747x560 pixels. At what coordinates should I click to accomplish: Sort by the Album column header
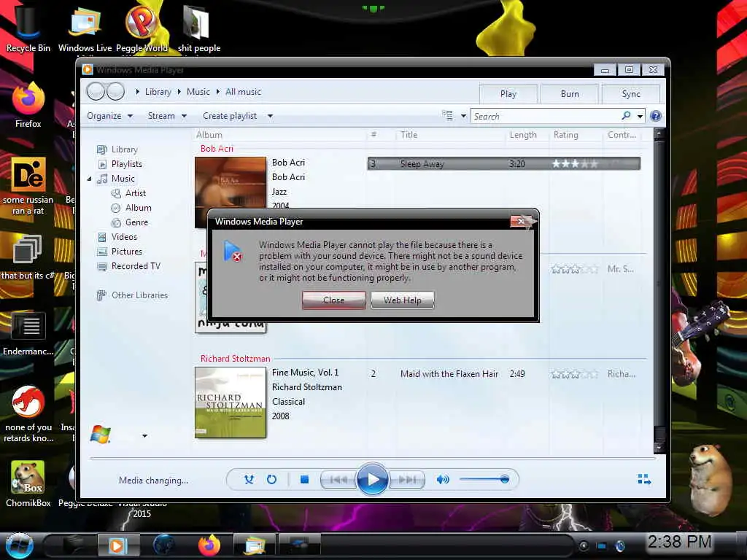point(209,135)
